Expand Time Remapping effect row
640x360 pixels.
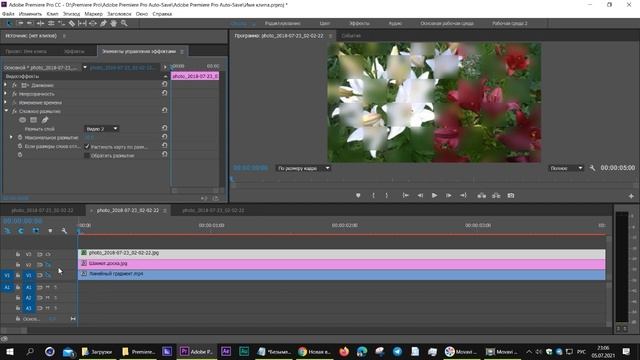[x=5, y=102]
